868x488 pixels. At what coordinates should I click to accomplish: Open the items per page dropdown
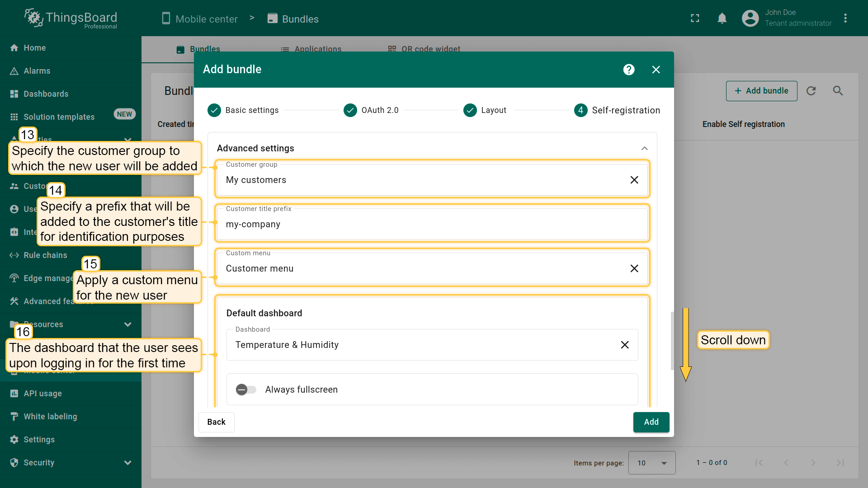coord(651,463)
